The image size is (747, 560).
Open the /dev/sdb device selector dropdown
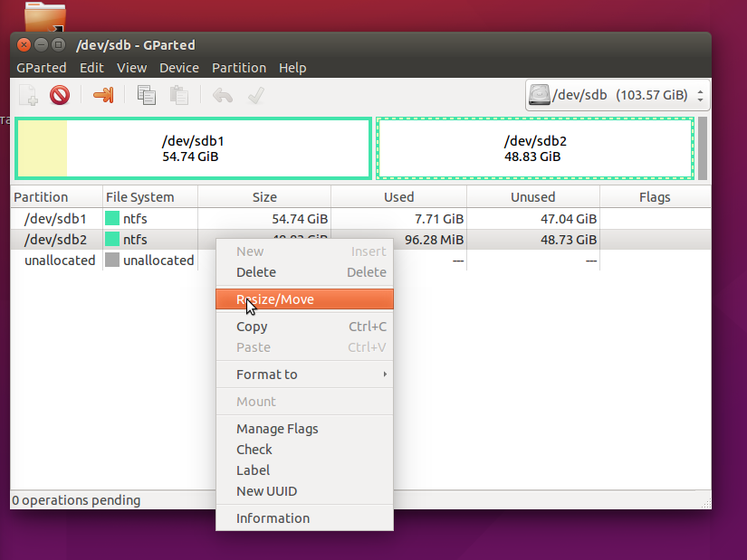click(x=618, y=95)
